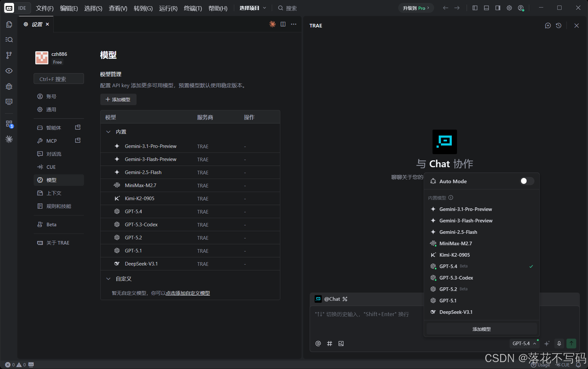588x369 pixels.
Task: Close the 设置 tab
Action: [x=47, y=24]
